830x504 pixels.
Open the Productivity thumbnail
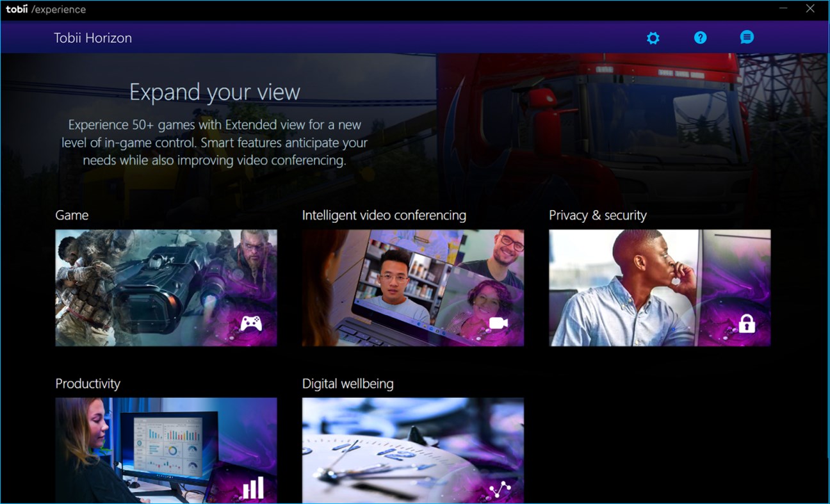(x=166, y=448)
